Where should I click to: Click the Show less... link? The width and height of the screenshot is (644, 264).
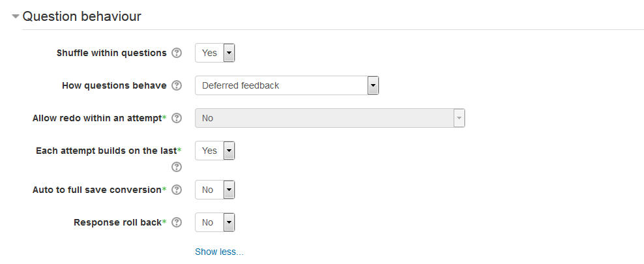[x=219, y=252]
